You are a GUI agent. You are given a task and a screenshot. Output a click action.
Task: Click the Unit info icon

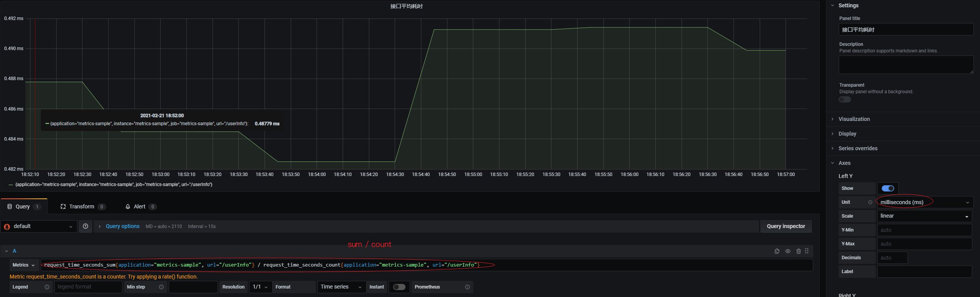[870, 202]
